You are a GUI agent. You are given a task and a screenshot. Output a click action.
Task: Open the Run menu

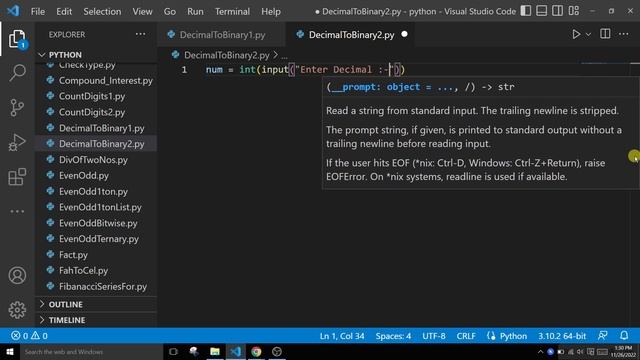(x=195, y=11)
